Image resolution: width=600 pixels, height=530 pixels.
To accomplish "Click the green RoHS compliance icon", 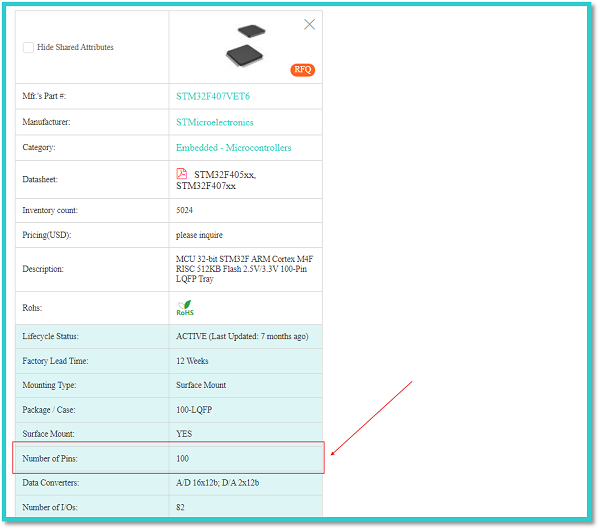I will click(x=185, y=308).
